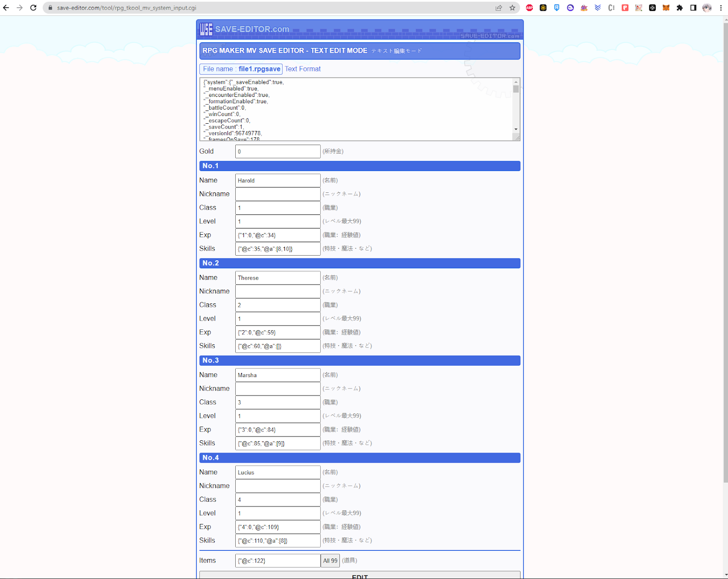Open the blue double-chevron extension

click(x=598, y=8)
